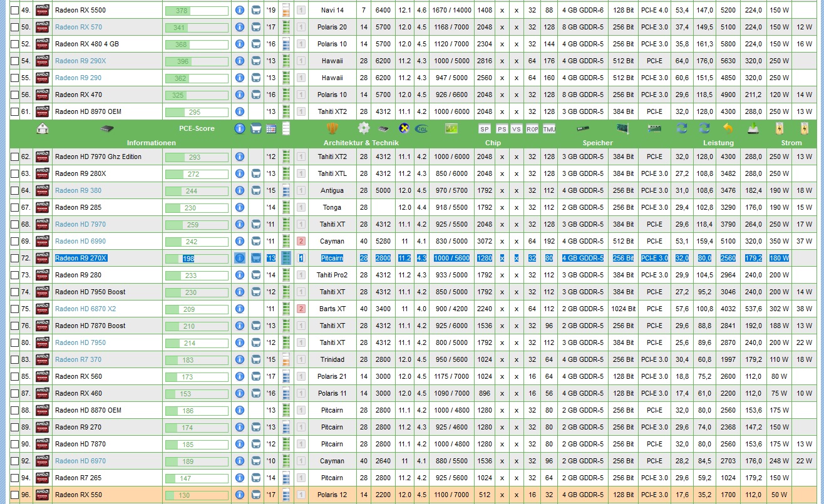Click the Trinidad chip cell
The width and height of the screenshot is (824, 504).
pos(332,359)
